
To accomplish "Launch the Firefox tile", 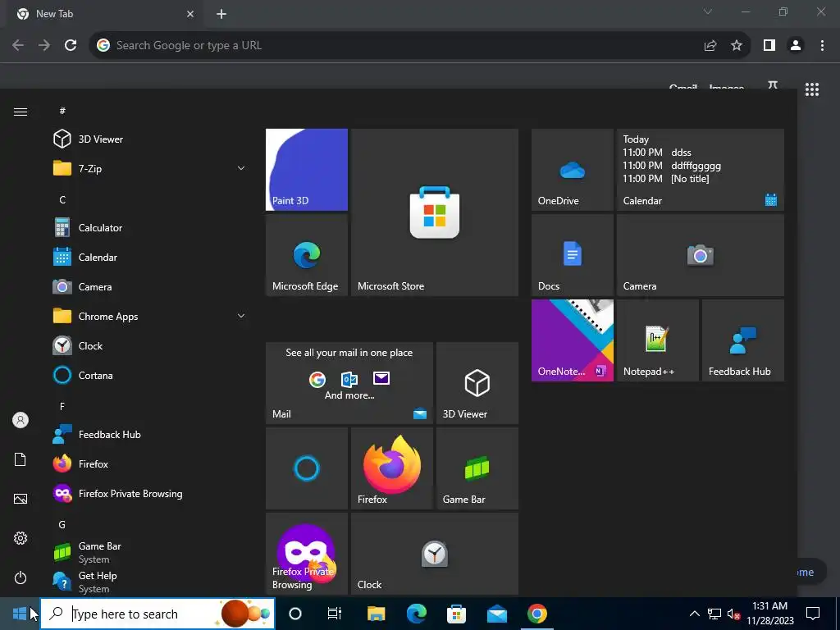I will [391, 468].
